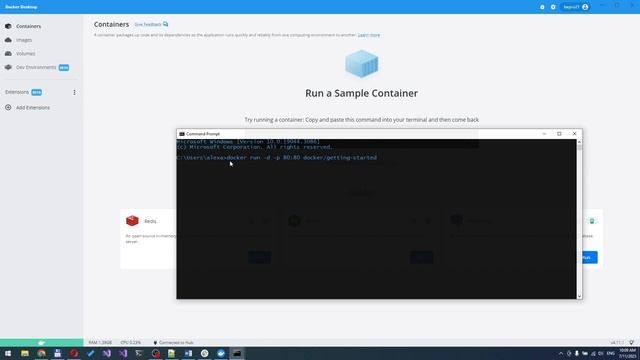
Task: Click the CPU usage status text
Action: (x=131, y=342)
